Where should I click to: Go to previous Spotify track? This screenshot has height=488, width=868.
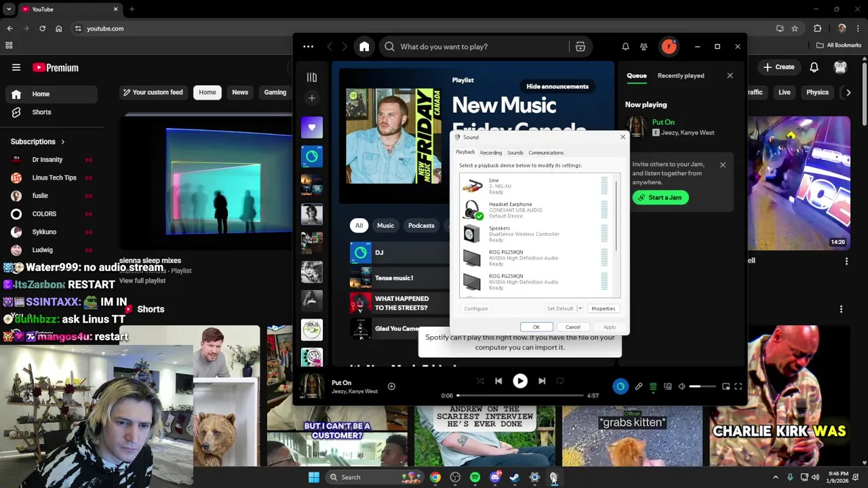point(498,381)
